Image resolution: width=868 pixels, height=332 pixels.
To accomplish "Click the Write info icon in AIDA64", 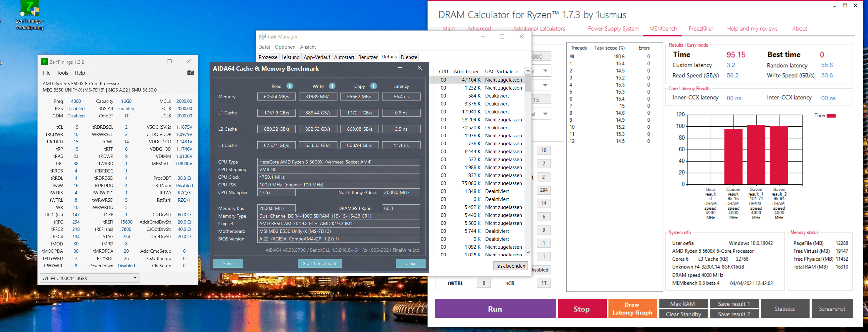I will [x=332, y=86].
